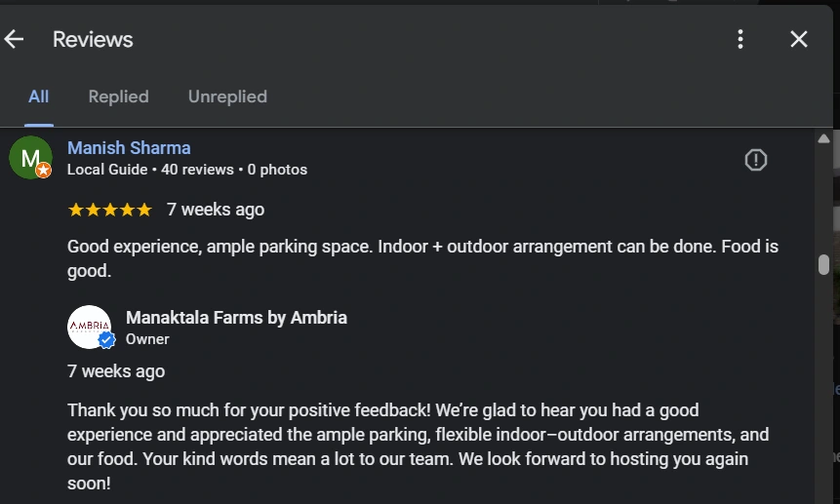
Task: Click the five-star rating on the review
Action: coord(109,210)
